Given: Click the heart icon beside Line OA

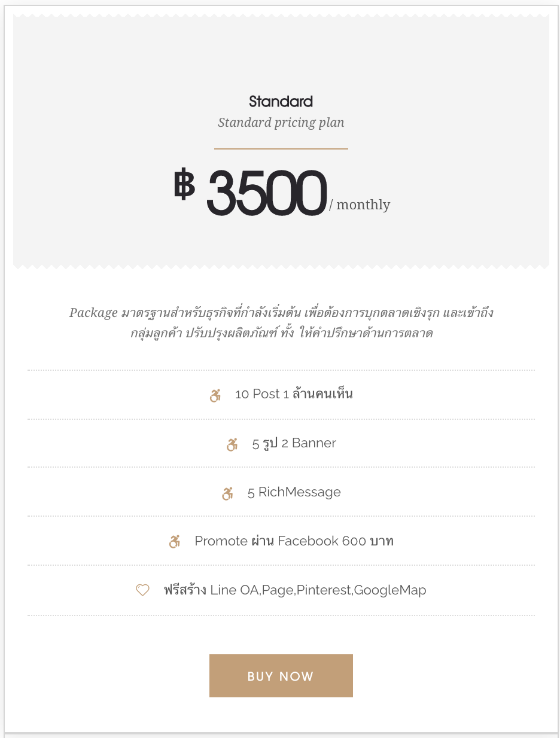Looking at the screenshot, I should coord(142,590).
